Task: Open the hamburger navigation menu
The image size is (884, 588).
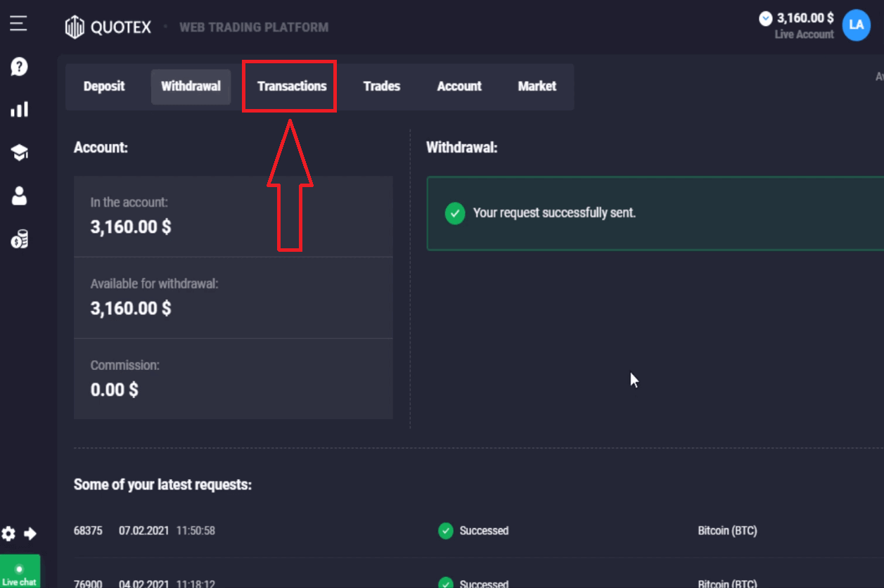Action: point(18,23)
